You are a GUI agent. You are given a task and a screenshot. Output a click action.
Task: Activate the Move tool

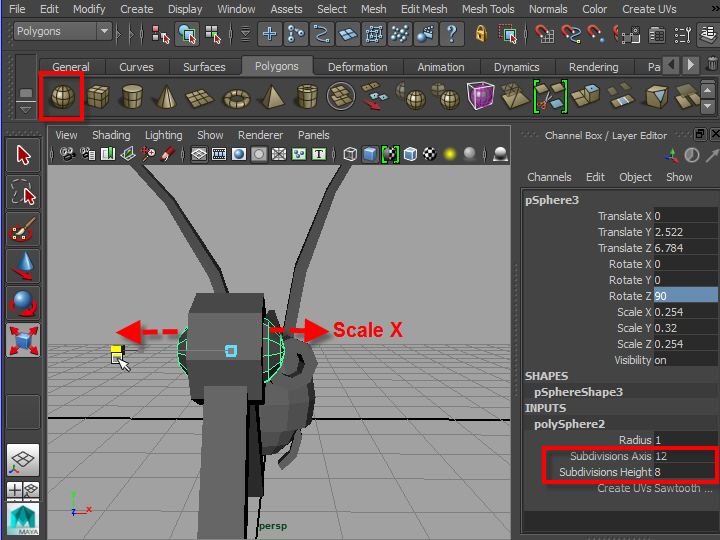pyautogui.click(x=23, y=266)
